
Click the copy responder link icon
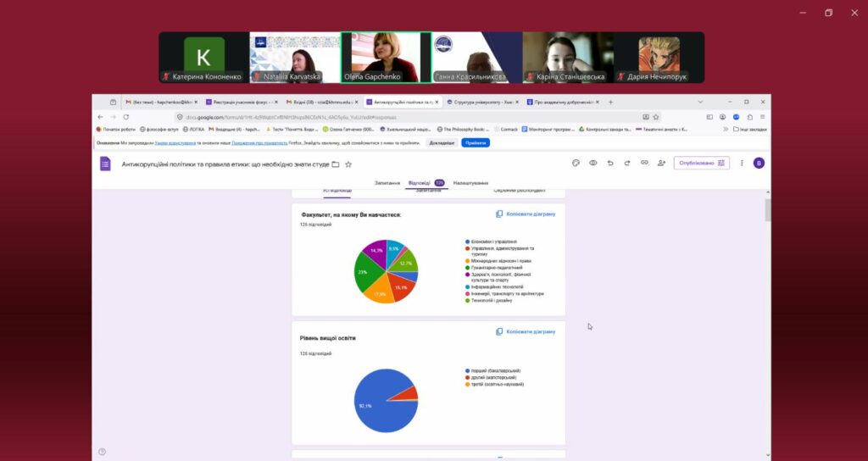click(644, 163)
